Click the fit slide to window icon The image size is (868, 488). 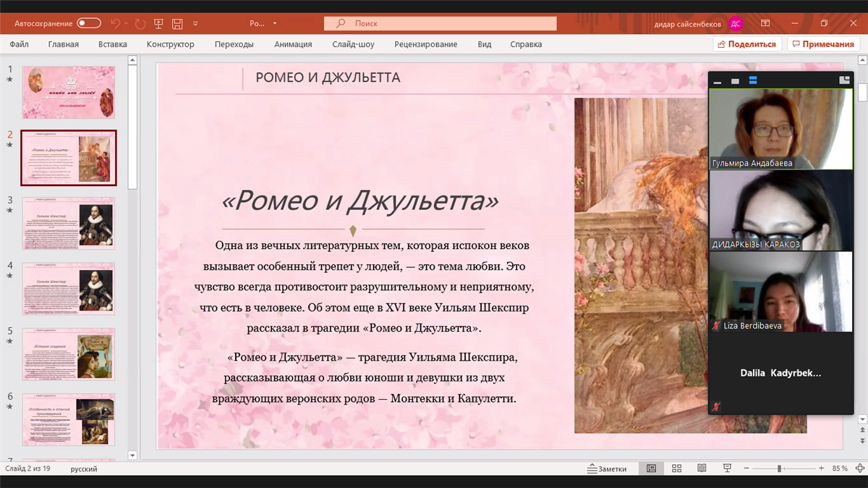pos(859,468)
